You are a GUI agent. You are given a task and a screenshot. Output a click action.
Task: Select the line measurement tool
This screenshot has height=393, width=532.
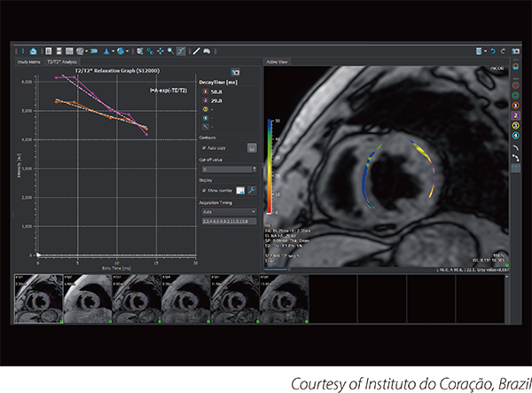(x=196, y=51)
